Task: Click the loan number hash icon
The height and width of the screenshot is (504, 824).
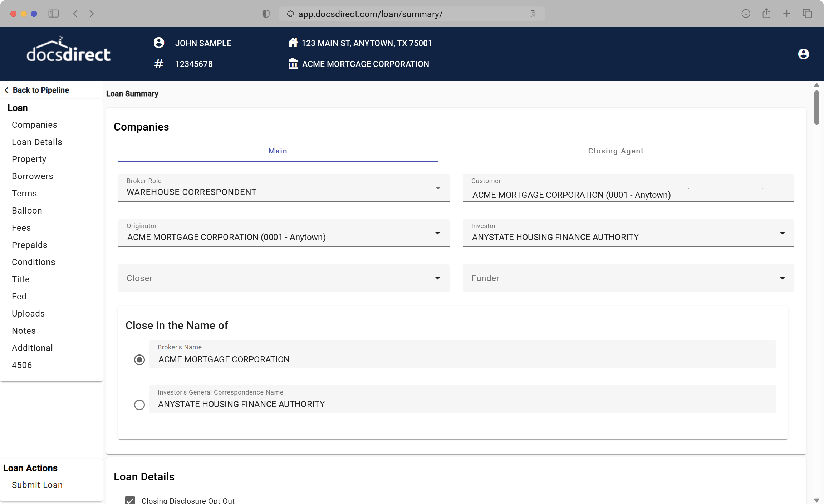Action: [159, 64]
